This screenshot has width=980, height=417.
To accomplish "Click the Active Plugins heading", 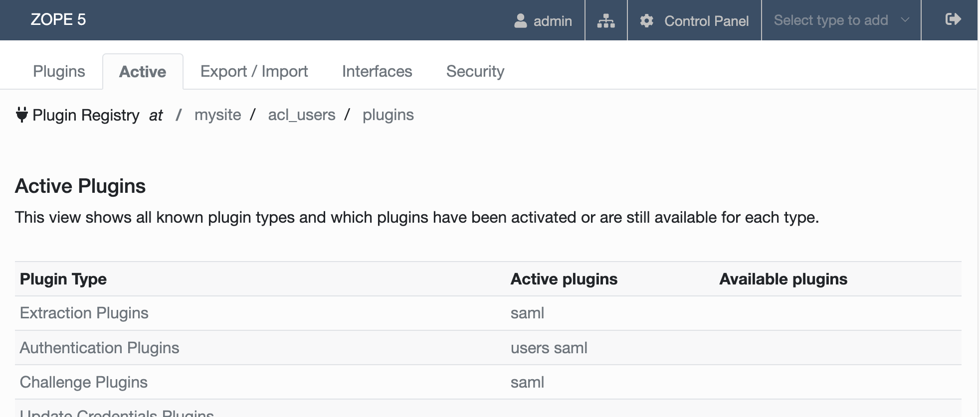I will (80, 186).
